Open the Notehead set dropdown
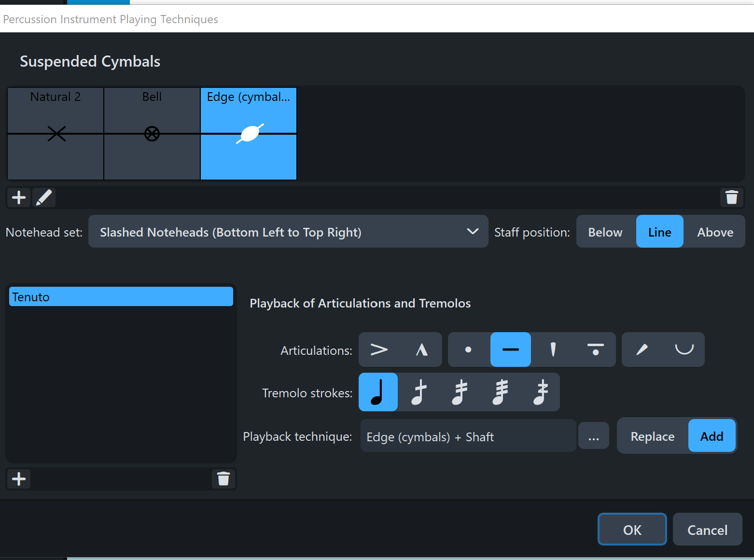Viewport: 754px width, 560px height. (x=288, y=232)
